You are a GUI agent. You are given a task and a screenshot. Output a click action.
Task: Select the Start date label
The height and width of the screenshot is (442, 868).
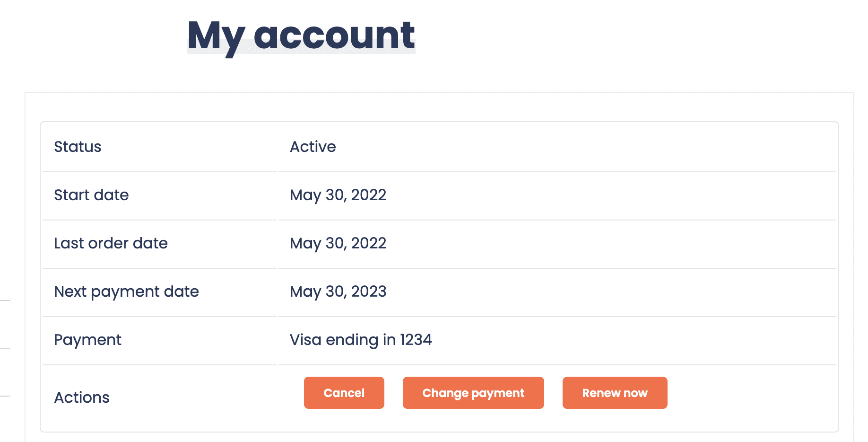(91, 195)
